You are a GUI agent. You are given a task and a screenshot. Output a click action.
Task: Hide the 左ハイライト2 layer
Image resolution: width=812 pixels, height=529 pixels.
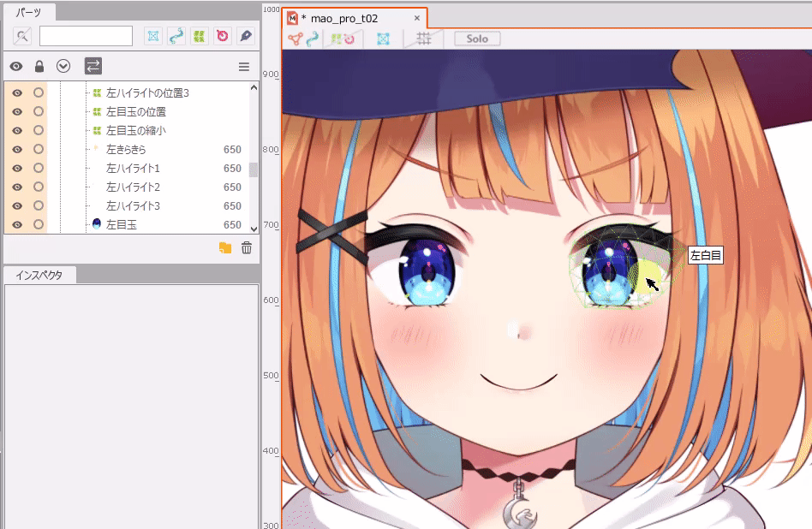17,187
